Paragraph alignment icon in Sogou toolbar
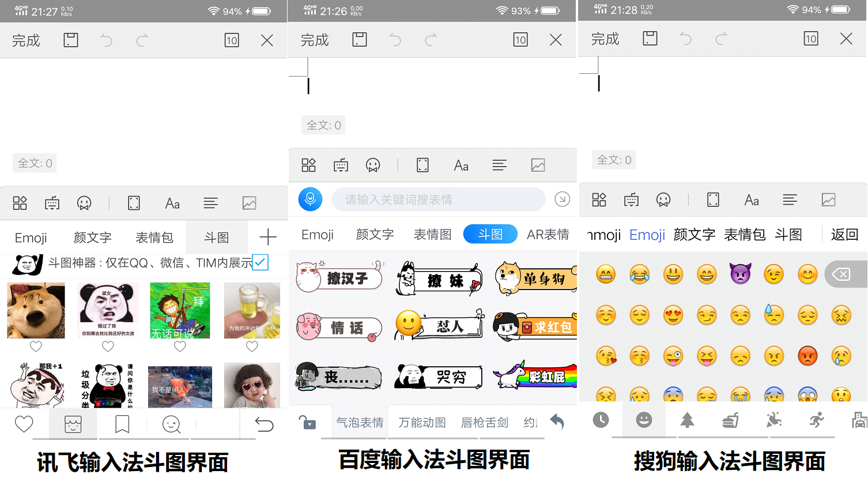The width and height of the screenshot is (868, 493). [x=790, y=200]
